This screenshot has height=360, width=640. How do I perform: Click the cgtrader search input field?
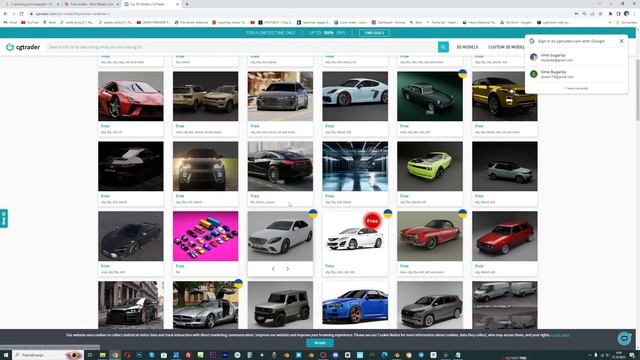point(242,47)
